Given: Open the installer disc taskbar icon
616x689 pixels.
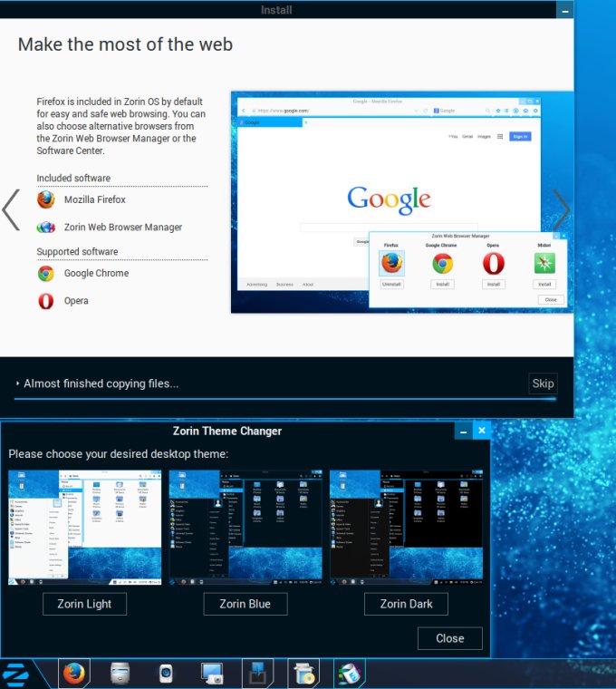Looking at the screenshot, I should (x=303, y=674).
